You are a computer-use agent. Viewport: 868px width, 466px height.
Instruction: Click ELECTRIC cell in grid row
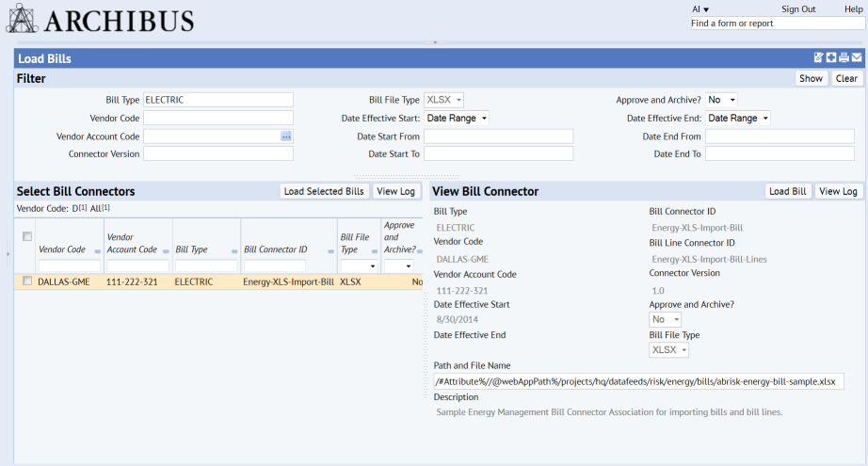[x=194, y=281]
